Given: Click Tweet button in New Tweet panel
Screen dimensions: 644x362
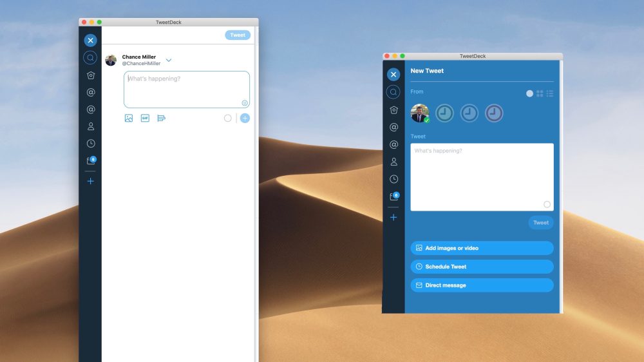Looking at the screenshot, I should click(x=540, y=223).
